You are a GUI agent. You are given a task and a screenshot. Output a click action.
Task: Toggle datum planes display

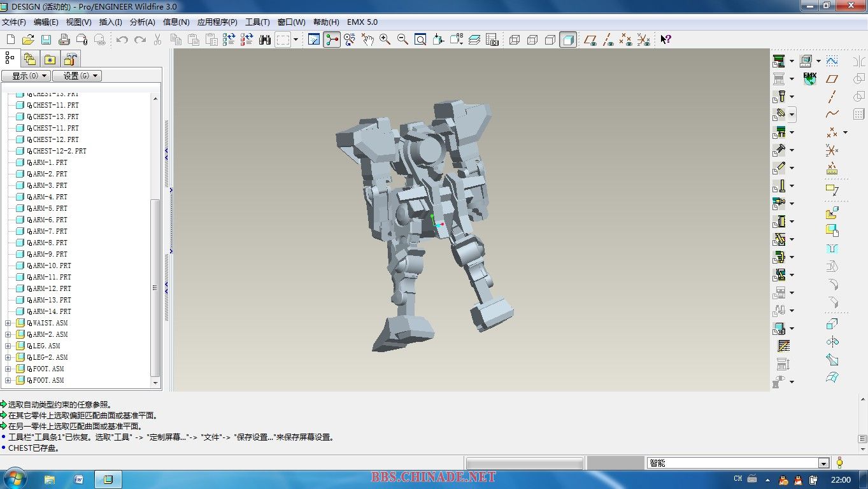[x=590, y=39]
